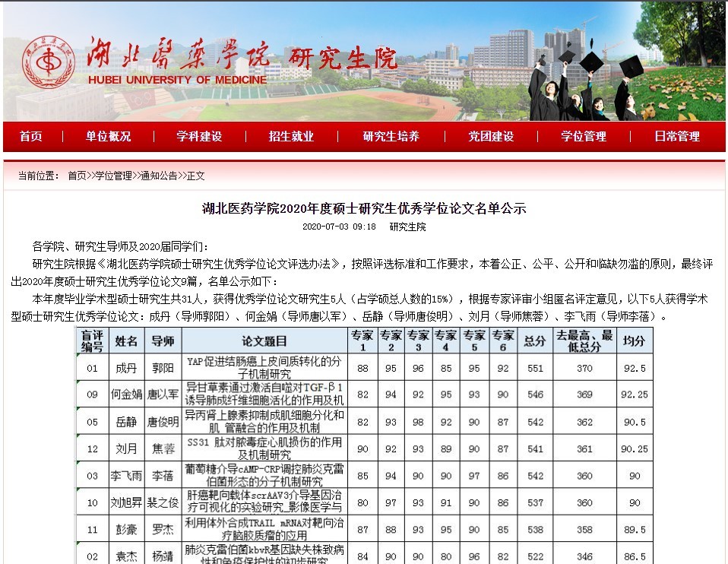Click the trimmed total score 370
Image resolution: width=728 pixels, height=564 pixels.
[x=584, y=368]
